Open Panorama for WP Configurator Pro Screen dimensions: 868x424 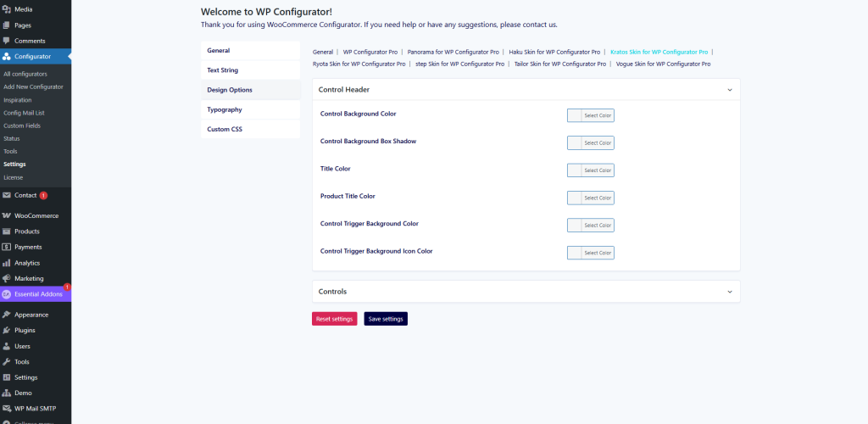[453, 52]
